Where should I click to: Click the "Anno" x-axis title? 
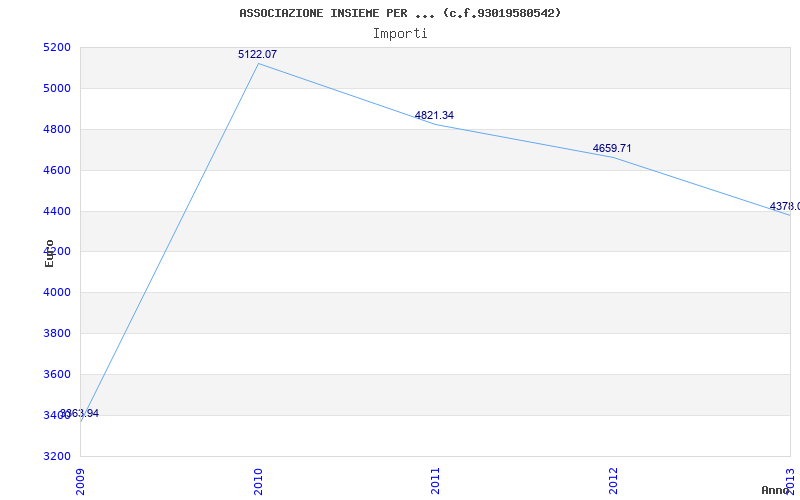point(776,490)
